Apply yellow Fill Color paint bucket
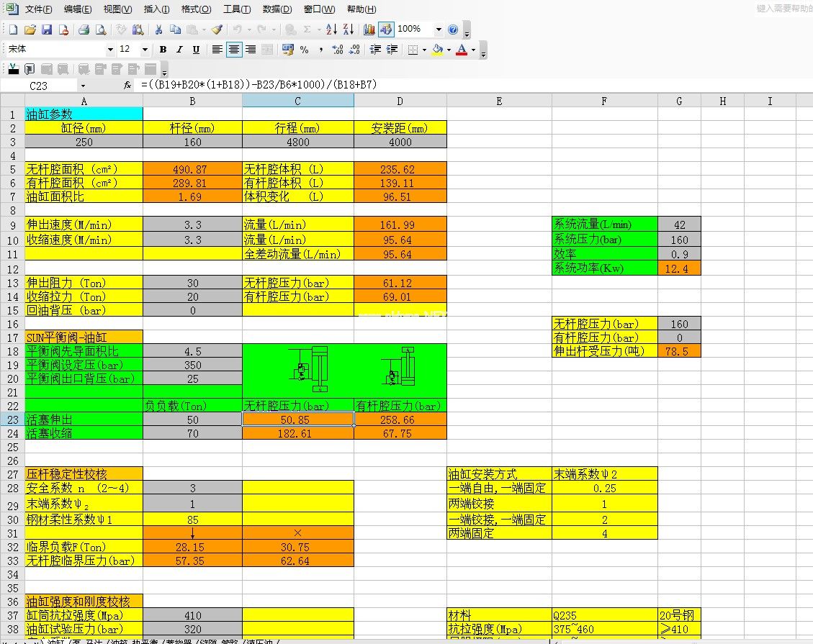Screen dimensions: 813x644 point(438,49)
